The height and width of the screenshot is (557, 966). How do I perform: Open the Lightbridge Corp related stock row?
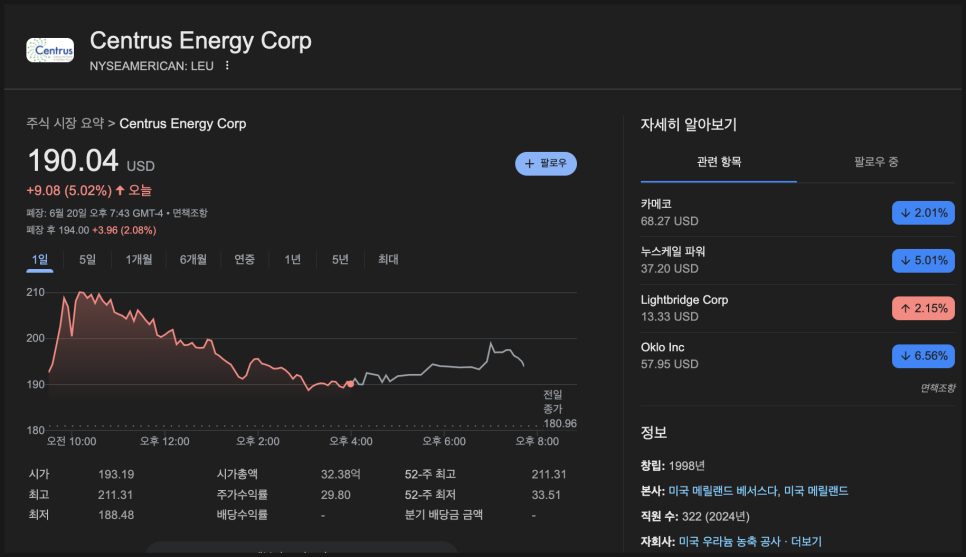pyautogui.click(x=797, y=308)
